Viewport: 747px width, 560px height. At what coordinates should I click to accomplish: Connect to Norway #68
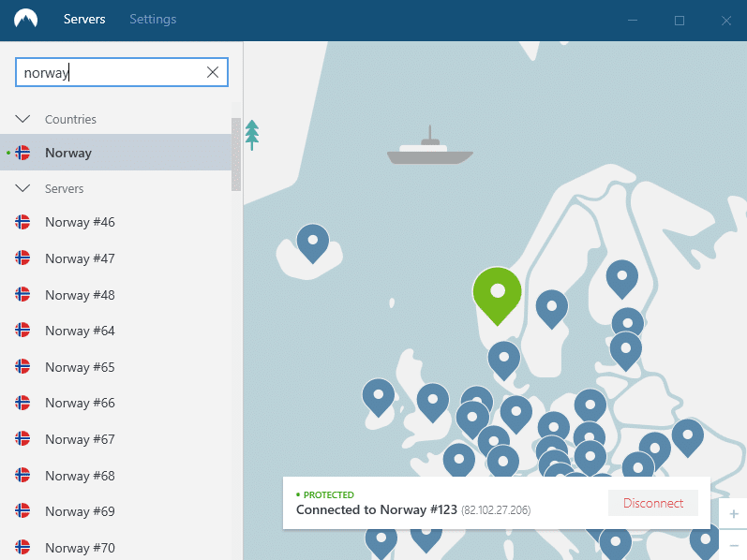coord(116,475)
